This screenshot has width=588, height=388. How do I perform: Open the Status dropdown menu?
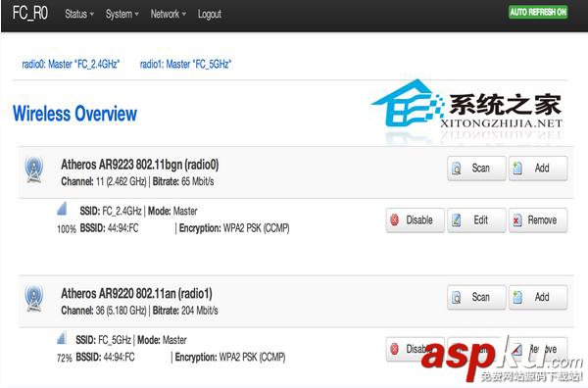tap(78, 15)
